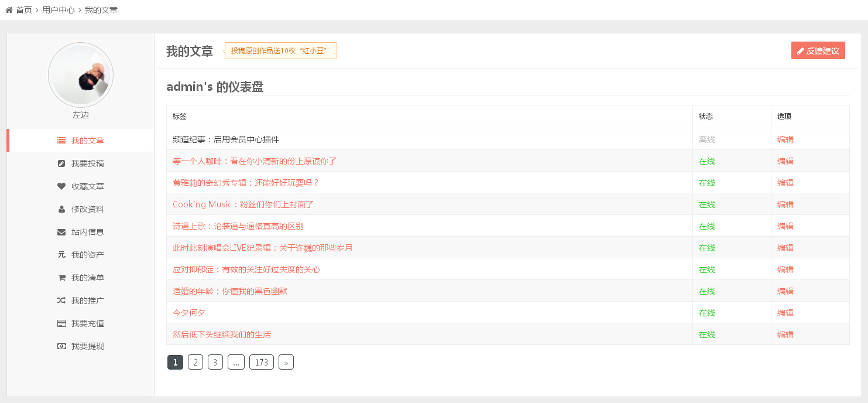This screenshot has width=868, height=403.
Task: Edit the Cooking Music article
Action: click(785, 204)
